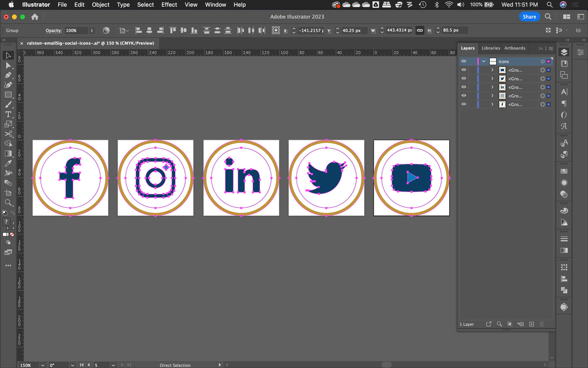Click the YouTube icon artwork

411,178
